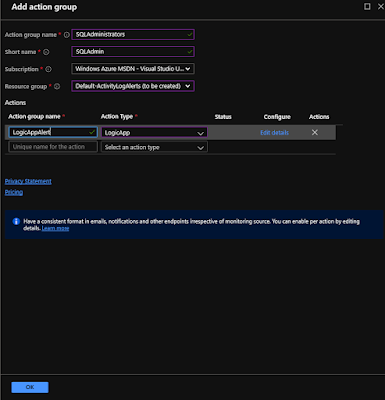Expand the LogicApp action type dropdown

tap(154, 132)
